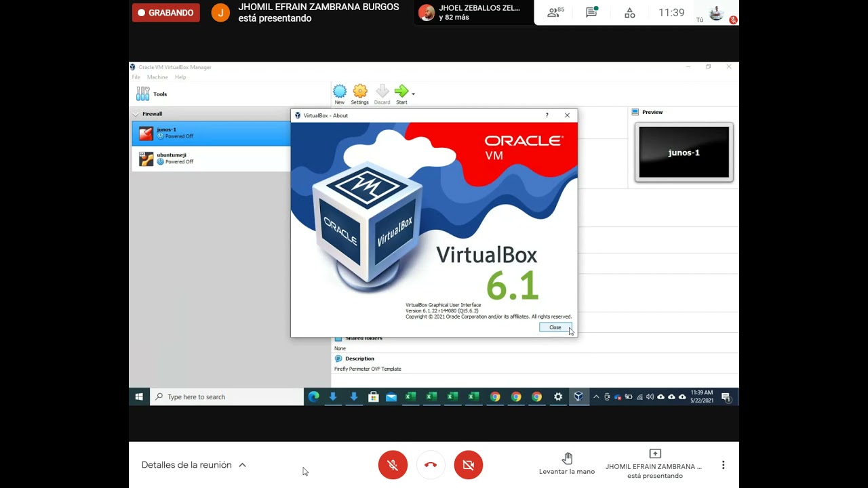This screenshot has height=488, width=868.
Task: Click the presenting screen button for JHOMIL EFRAIN ZAMBRANA
Action: (x=654, y=464)
